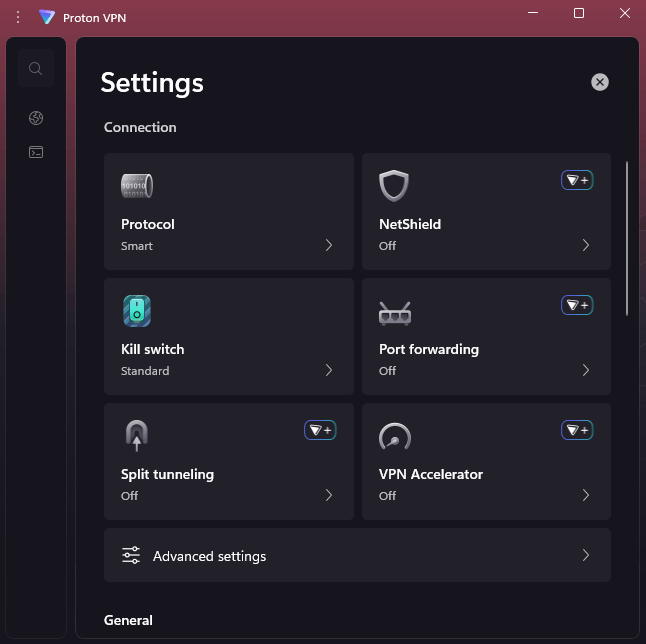Image resolution: width=646 pixels, height=644 pixels.
Task: Click the Kill switch icon
Action: 137,311
